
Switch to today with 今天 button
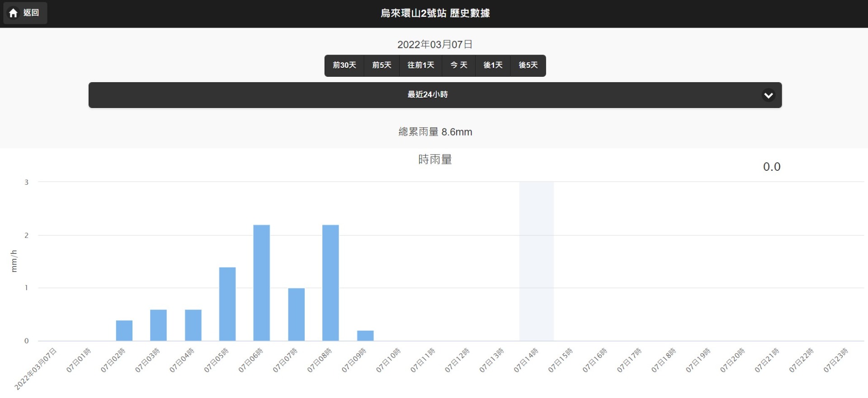458,66
